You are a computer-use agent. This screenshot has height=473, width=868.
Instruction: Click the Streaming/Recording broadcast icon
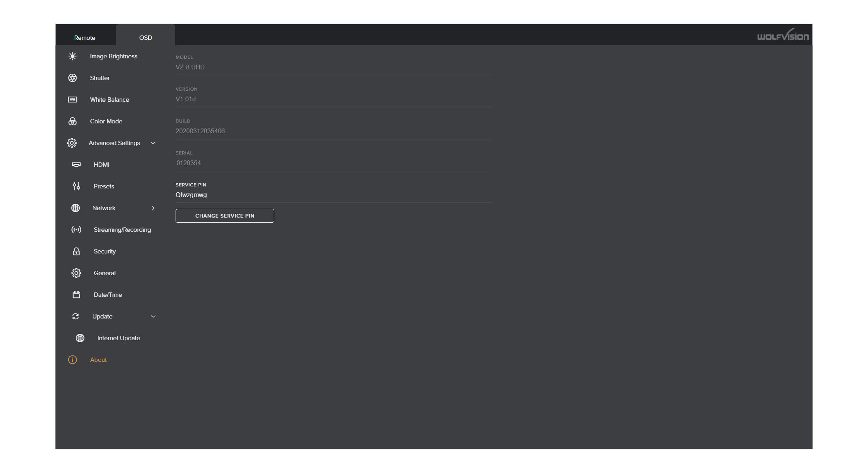pos(76,230)
